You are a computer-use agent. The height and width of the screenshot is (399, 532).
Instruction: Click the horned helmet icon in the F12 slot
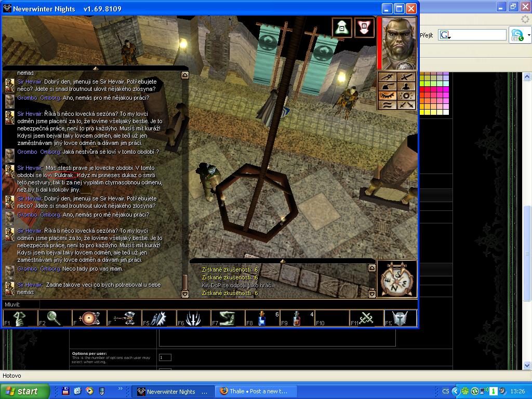coord(400,318)
